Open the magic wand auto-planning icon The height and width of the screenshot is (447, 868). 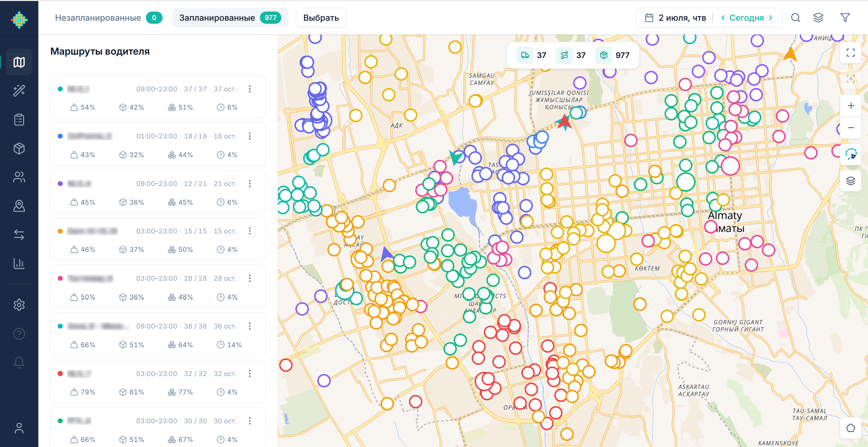coord(19,91)
